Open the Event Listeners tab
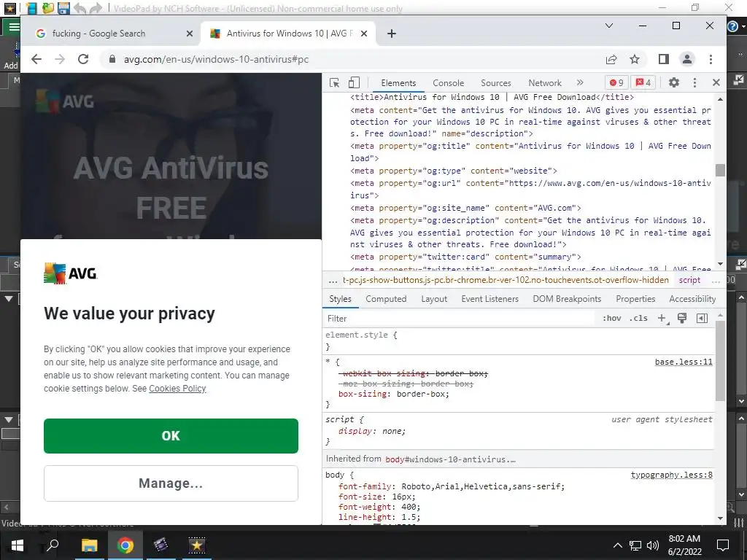The height and width of the screenshot is (560, 747). click(x=489, y=299)
